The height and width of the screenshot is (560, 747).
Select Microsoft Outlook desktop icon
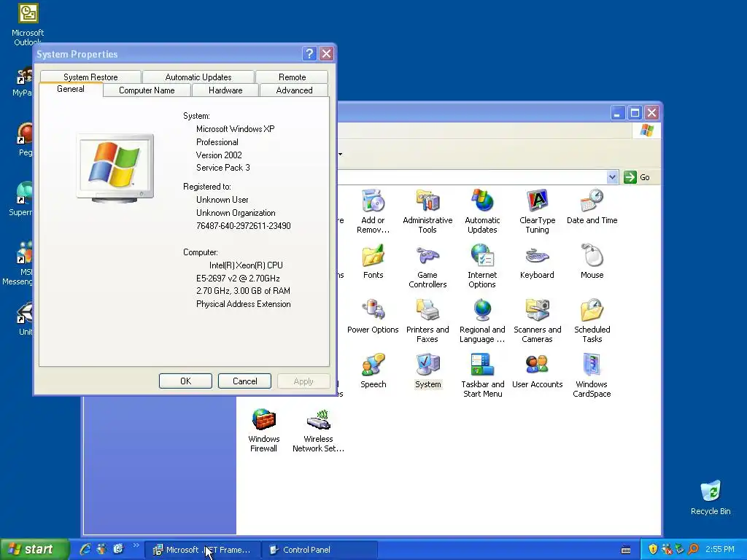pyautogui.click(x=27, y=24)
